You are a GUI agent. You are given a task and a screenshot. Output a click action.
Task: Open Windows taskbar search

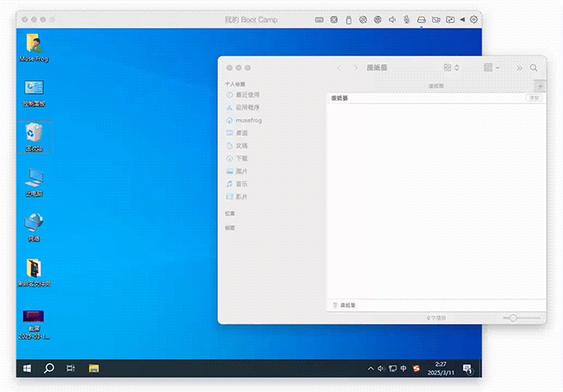pos(49,369)
